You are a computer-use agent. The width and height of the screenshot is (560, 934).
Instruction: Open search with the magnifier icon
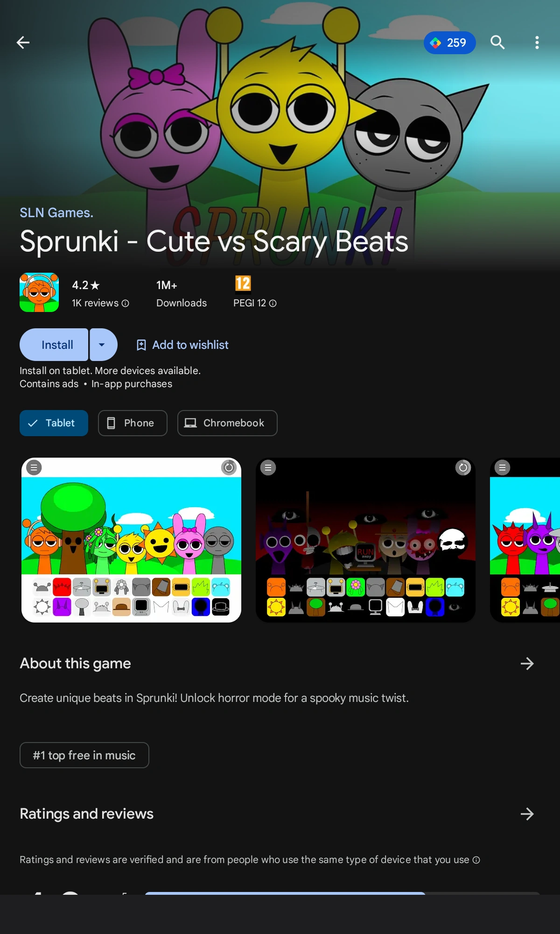point(497,42)
